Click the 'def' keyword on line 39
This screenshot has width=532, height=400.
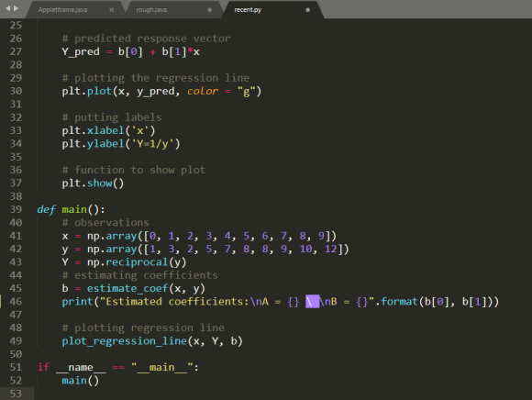[x=46, y=209]
